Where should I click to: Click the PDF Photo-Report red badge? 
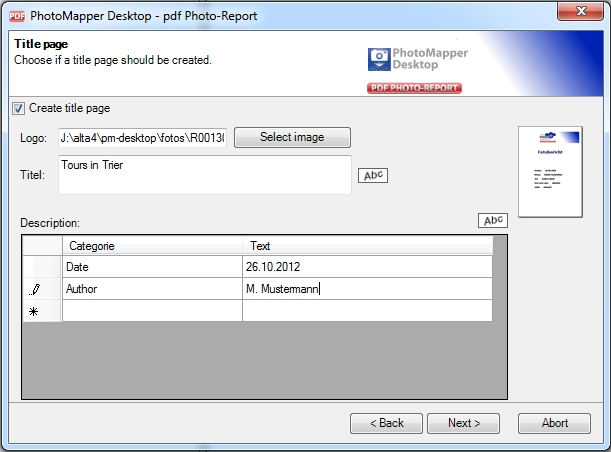tap(413, 89)
